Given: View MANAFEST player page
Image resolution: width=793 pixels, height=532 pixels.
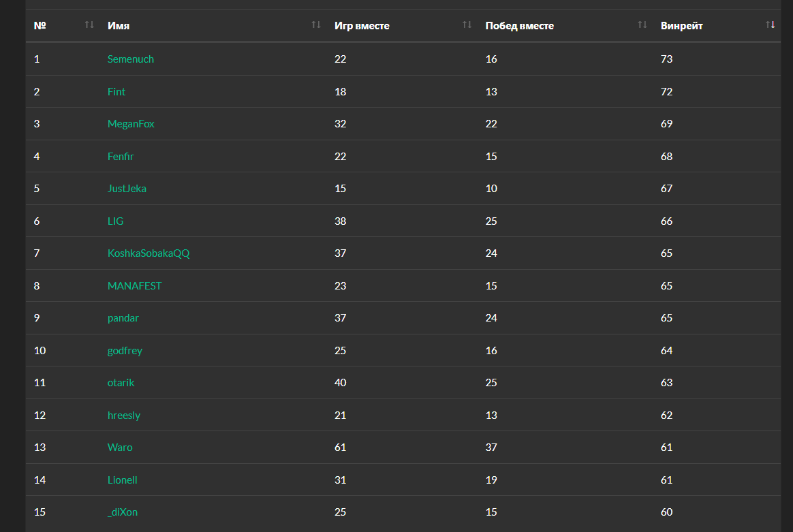Looking at the screenshot, I should point(135,286).
